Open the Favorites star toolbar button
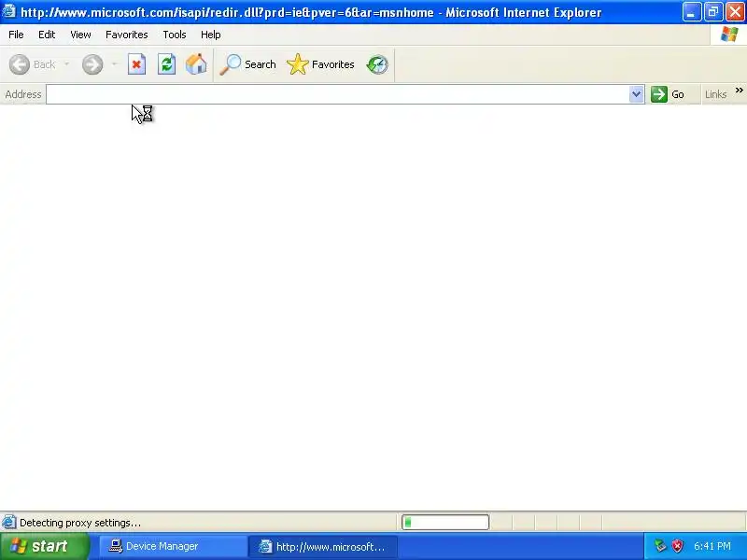The height and width of the screenshot is (560, 747). point(320,64)
